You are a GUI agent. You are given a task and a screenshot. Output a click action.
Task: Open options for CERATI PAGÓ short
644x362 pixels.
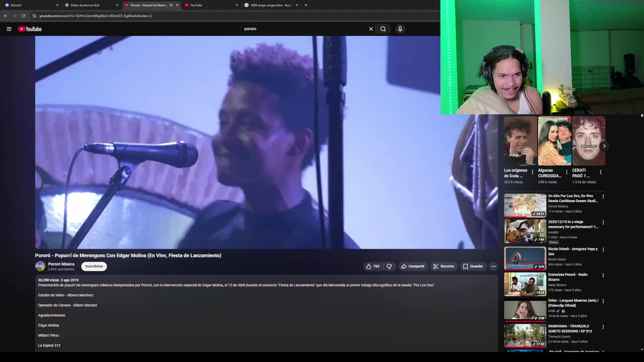click(x=600, y=172)
